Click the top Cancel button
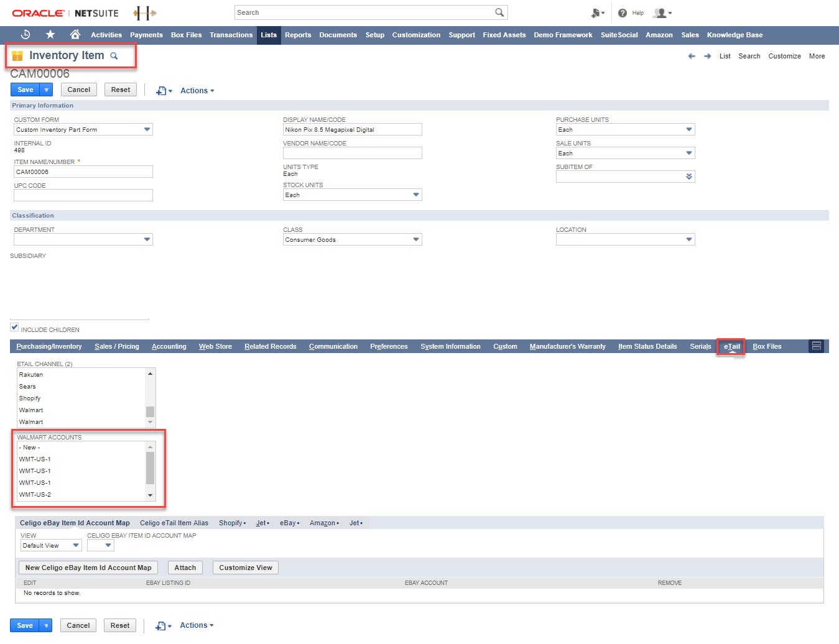 pyautogui.click(x=79, y=90)
